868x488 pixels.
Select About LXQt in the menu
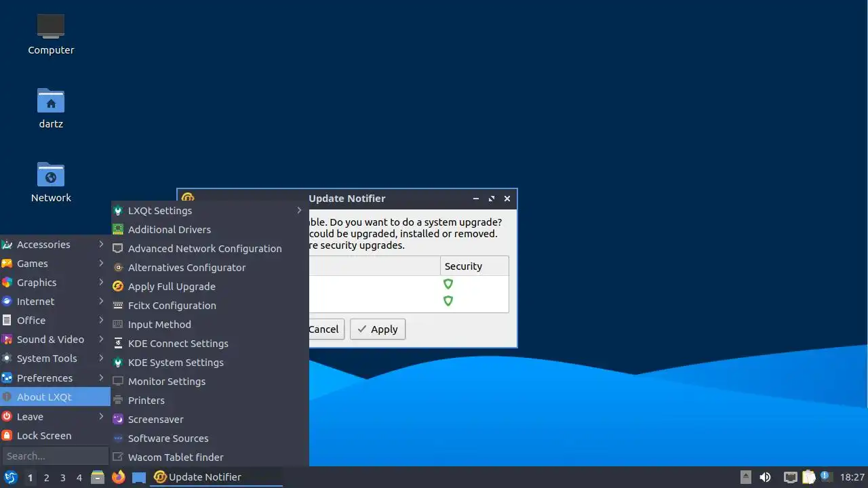click(55, 397)
